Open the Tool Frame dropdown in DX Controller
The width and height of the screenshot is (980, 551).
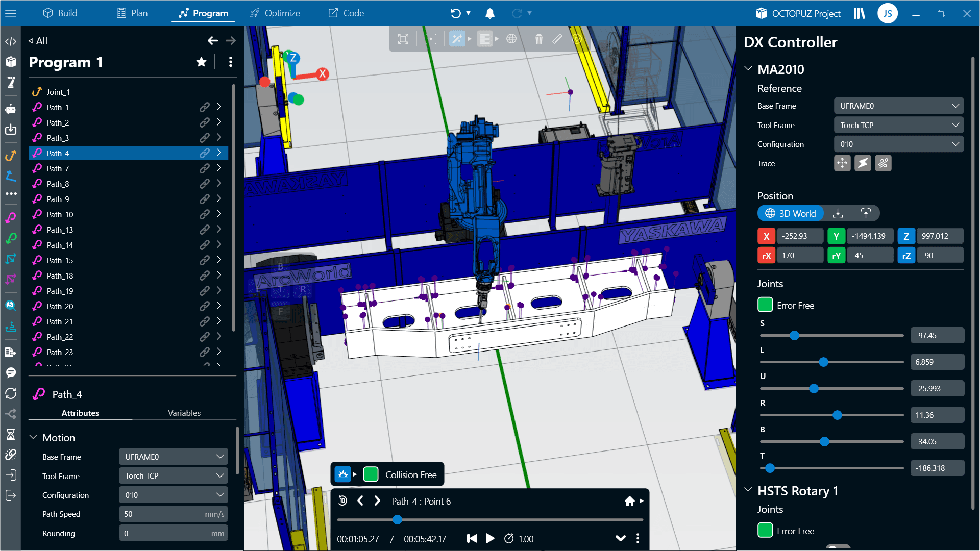(x=898, y=125)
